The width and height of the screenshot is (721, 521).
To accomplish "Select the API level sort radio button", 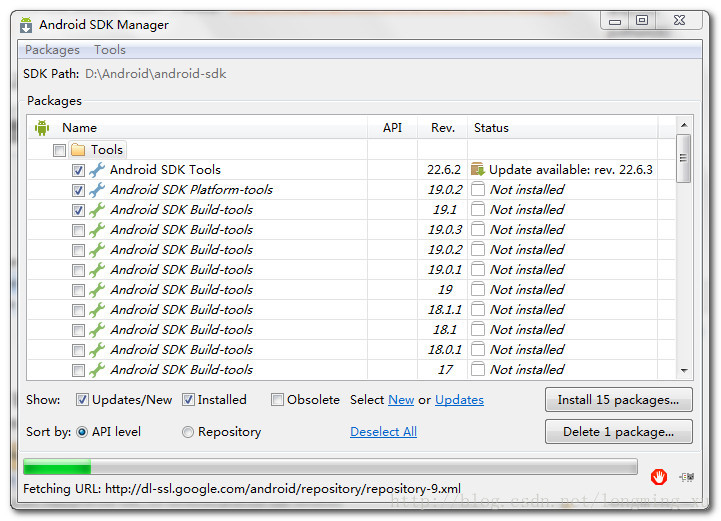I will coord(82,432).
